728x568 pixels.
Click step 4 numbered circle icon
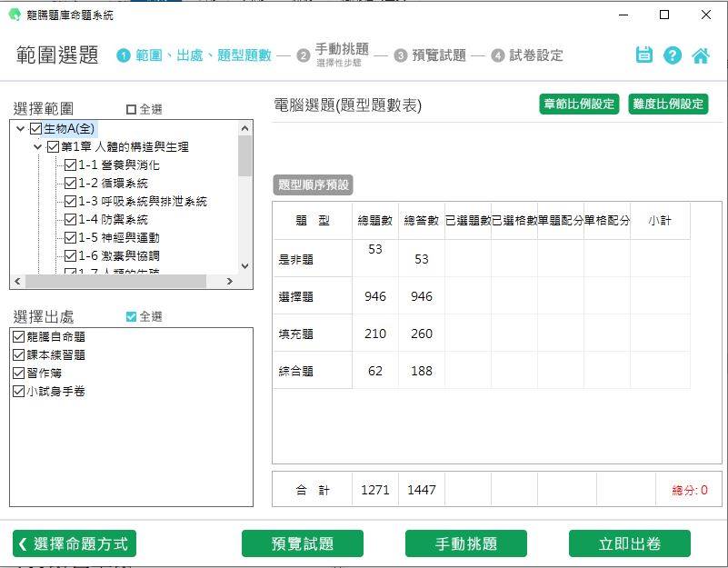[x=498, y=55]
